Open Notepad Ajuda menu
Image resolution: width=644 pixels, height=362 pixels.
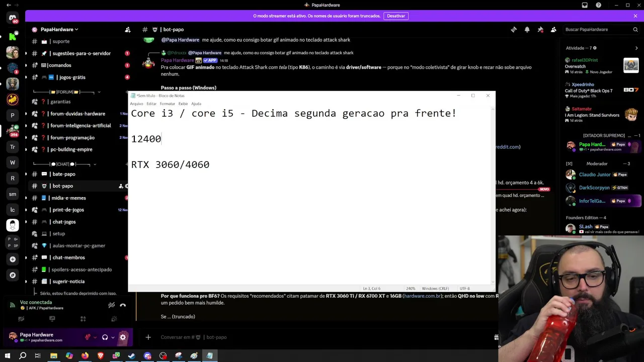click(196, 104)
